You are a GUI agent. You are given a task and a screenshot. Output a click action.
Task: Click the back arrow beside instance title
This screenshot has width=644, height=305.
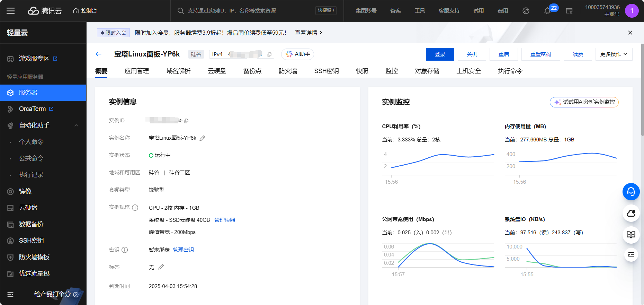point(98,54)
